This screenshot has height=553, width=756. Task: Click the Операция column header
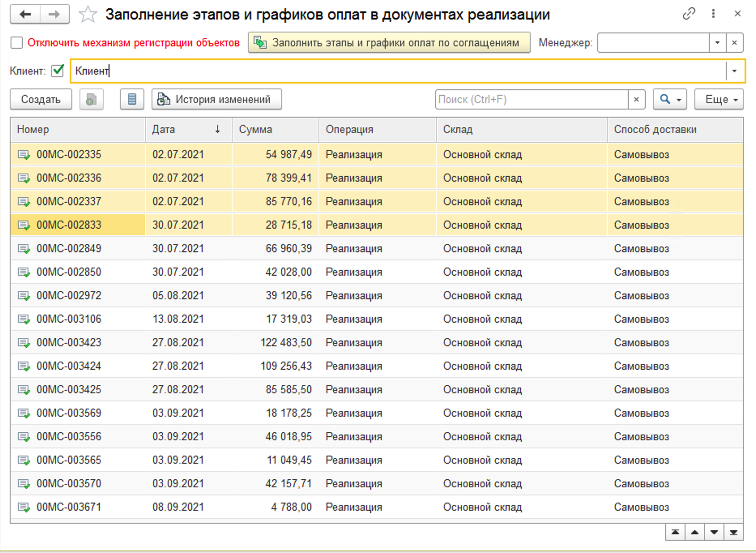tap(378, 130)
